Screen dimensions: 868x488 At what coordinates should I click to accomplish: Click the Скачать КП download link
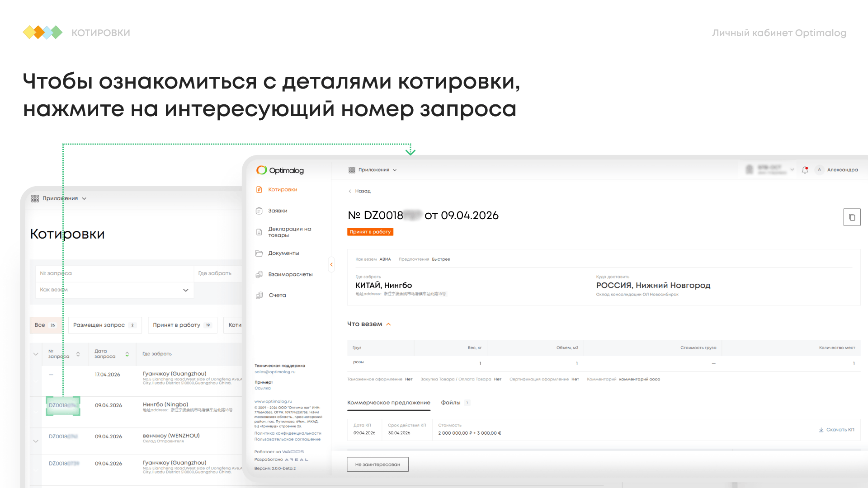(x=836, y=430)
